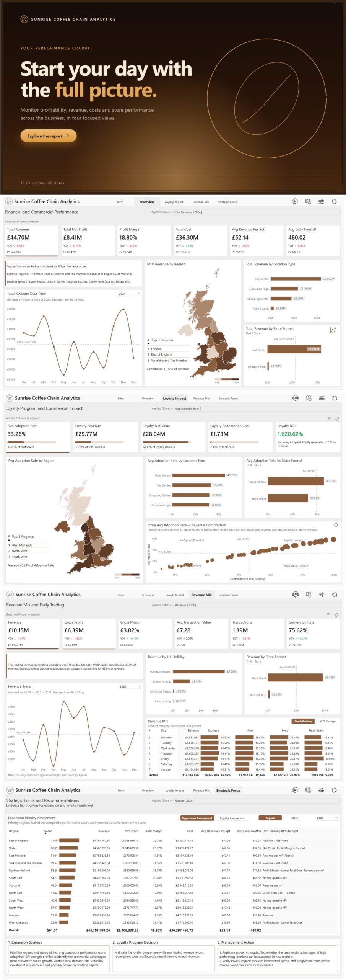The height and width of the screenshot is (980, 346).
Task: Click the MIN–MAX colour legend on the adoption rate map
Action: point(127,575)
